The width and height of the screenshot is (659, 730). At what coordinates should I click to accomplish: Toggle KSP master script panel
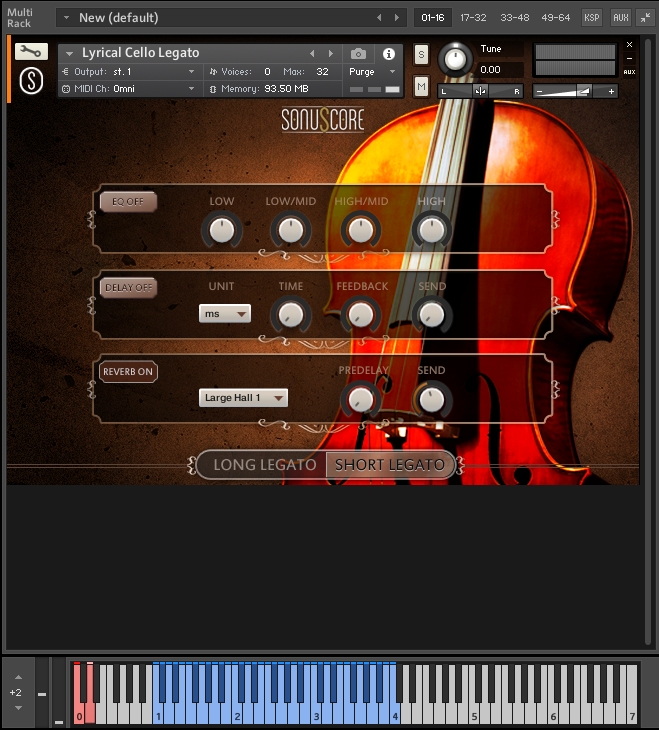(591, 18)
